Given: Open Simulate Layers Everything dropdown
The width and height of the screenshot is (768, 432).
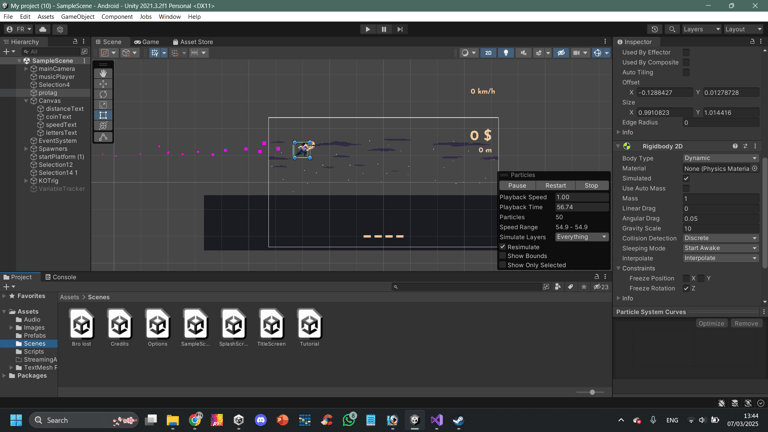Looking at the screenshot, I should [x=581, y=237].
